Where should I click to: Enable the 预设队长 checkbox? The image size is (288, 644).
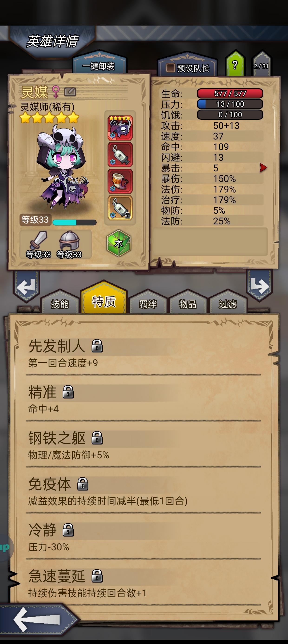coord(171,68)
